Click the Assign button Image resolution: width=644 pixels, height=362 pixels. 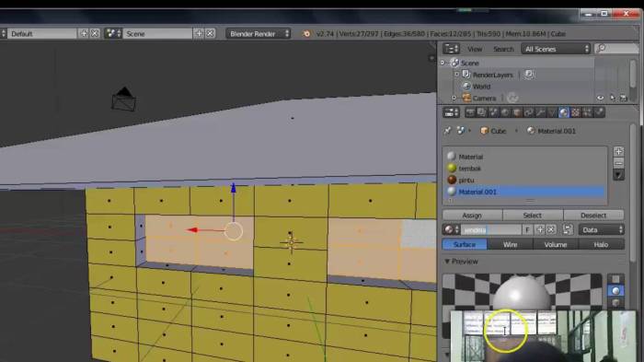point(472,216)
